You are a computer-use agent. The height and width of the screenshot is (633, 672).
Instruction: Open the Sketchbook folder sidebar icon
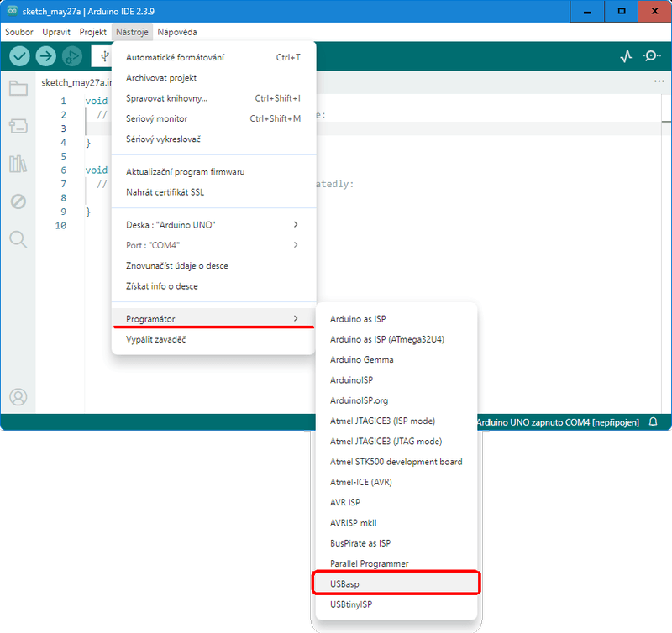tap(18, 88)
